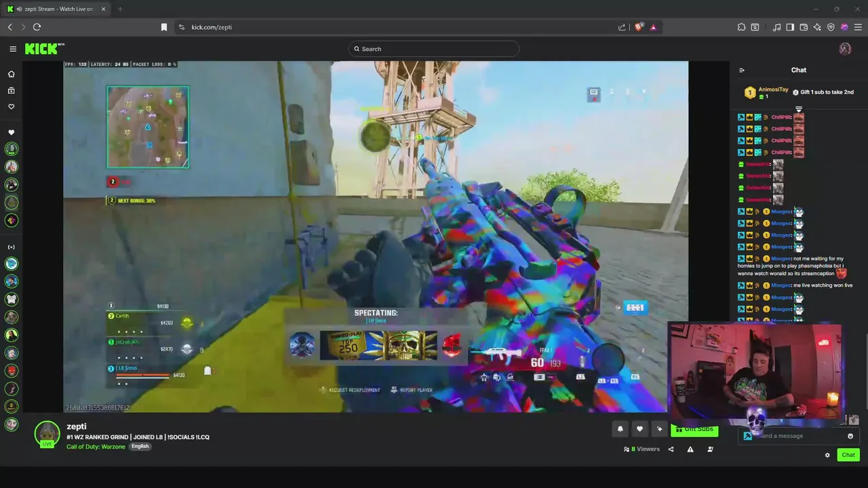868x488 pixels.
Task: Click the share page icon in the address bar
Action: coord(622,27)
